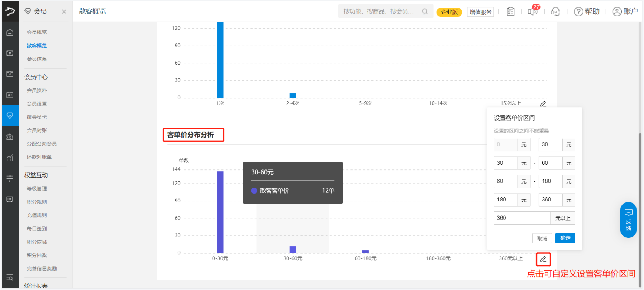Click the tall 0-30元 purple bar

220,211
